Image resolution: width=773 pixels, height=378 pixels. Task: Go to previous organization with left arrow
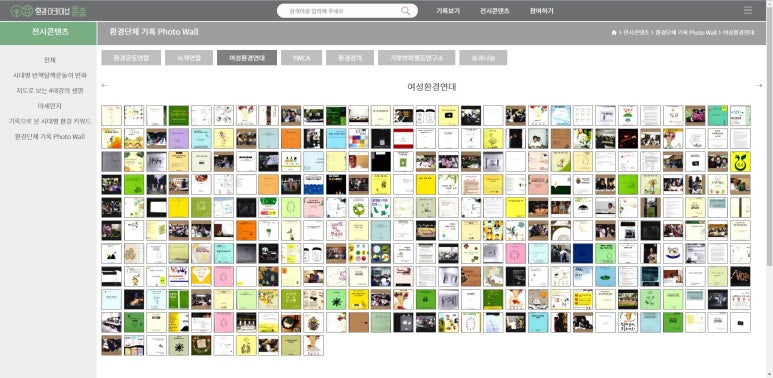[105, 85]
